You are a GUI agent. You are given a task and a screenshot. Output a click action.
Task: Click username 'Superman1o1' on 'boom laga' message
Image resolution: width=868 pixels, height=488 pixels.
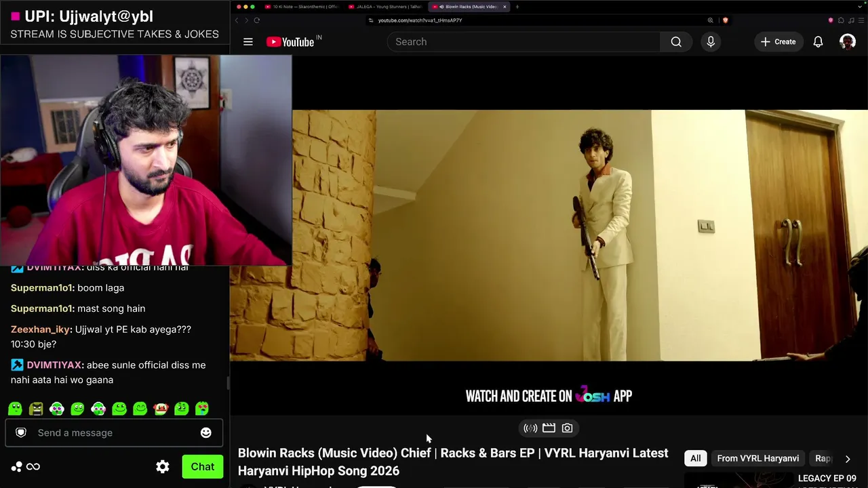[42, 288]
